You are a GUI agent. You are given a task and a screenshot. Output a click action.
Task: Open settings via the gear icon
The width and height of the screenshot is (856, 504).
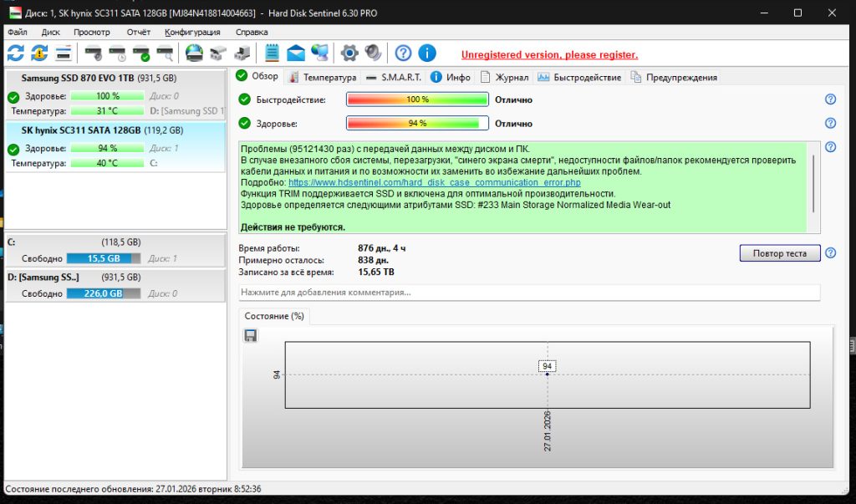[x=349, y=53]
